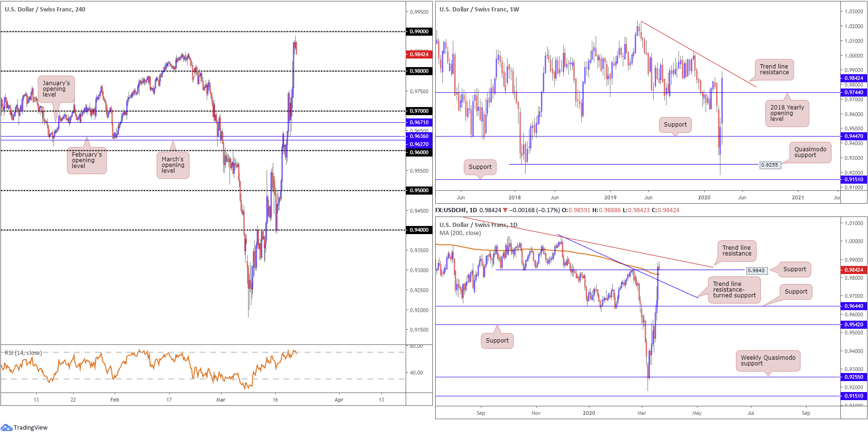Click the 0.98000 price level label
Viewport: 868px width, 432px height.
[x=419, y=71]
